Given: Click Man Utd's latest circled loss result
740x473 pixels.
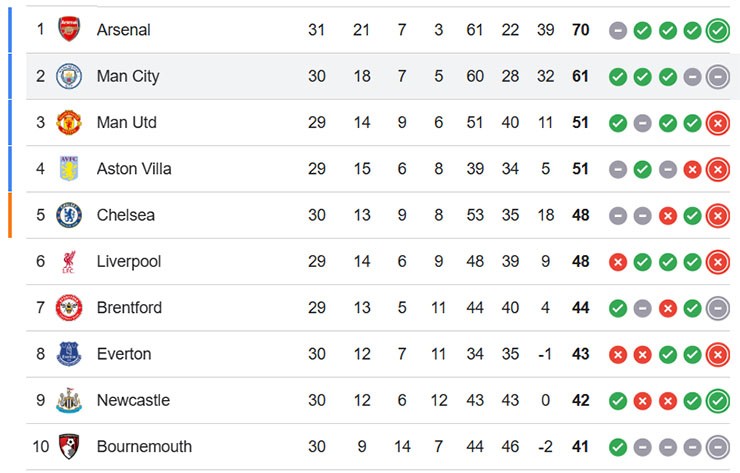Looking at the screenshot, I should click(x=717, y=123).
